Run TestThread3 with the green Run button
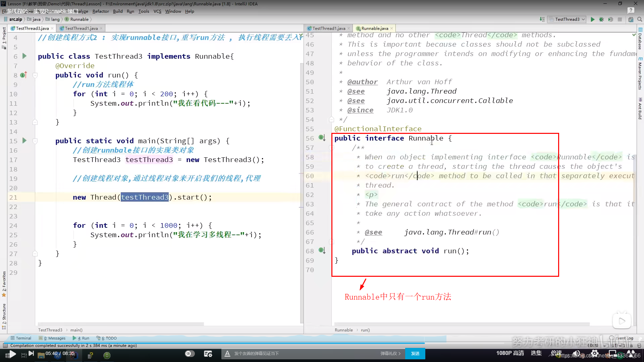The image size is (644, 362). (x=593, y=19)
